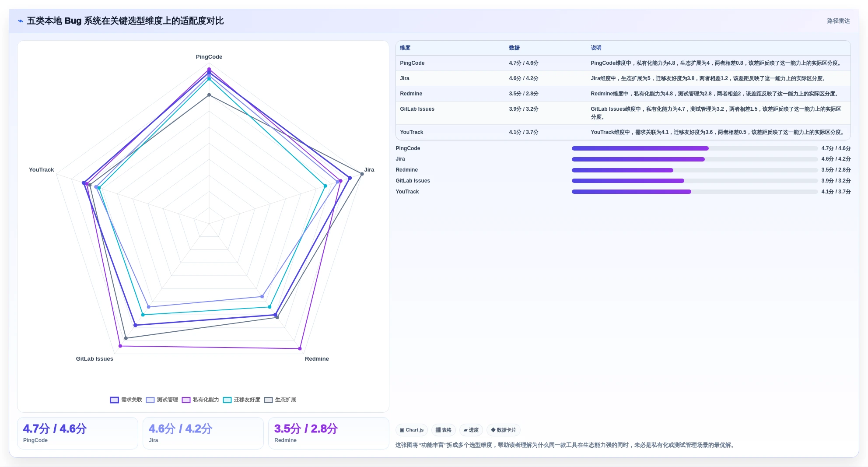868x467 pixels.
Task: Click the 3.5分 / 2.8分 table cell
Action: [524, 94]
